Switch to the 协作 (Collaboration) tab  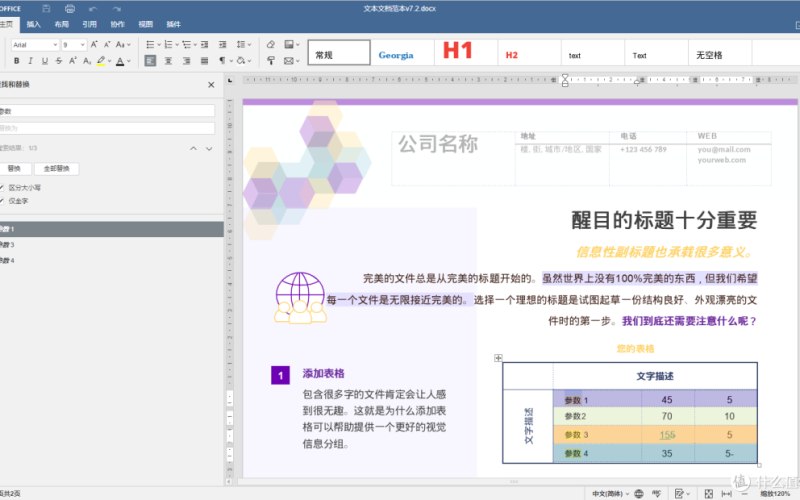pos(117,24)
